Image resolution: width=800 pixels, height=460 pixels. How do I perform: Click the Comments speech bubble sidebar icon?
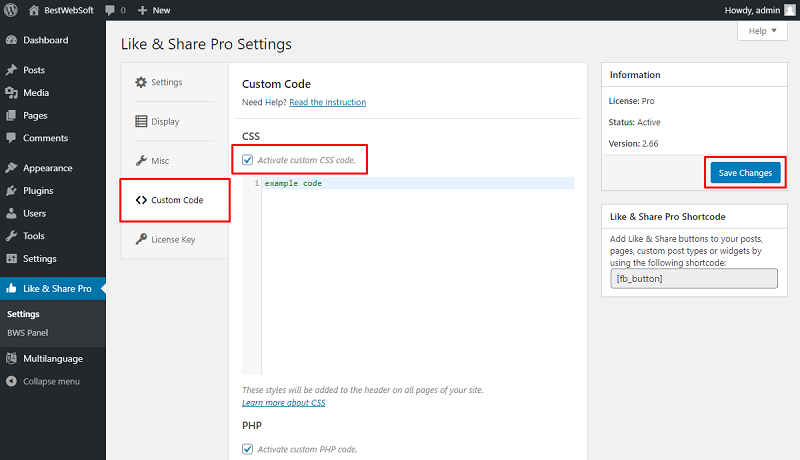point(11,138)
